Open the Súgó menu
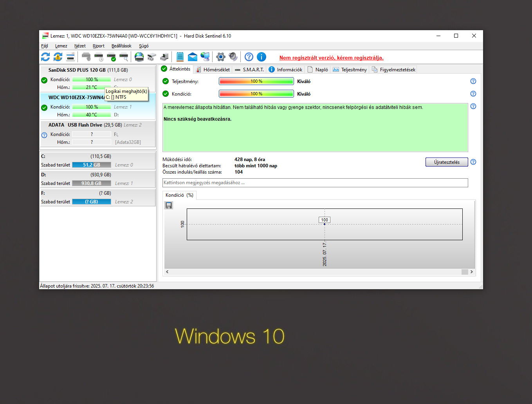The width and height of the screenshot is (532, 404). coord(144,46)
